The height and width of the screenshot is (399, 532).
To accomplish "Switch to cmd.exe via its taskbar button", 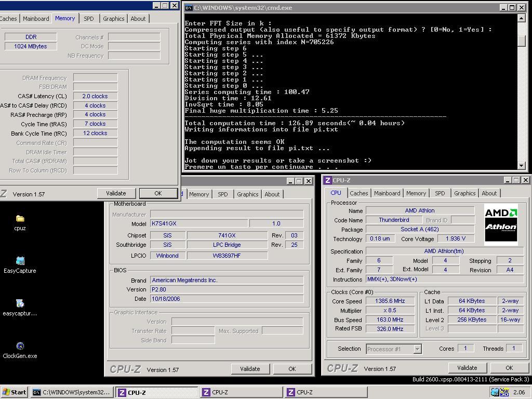I will (x=72, y=392).
